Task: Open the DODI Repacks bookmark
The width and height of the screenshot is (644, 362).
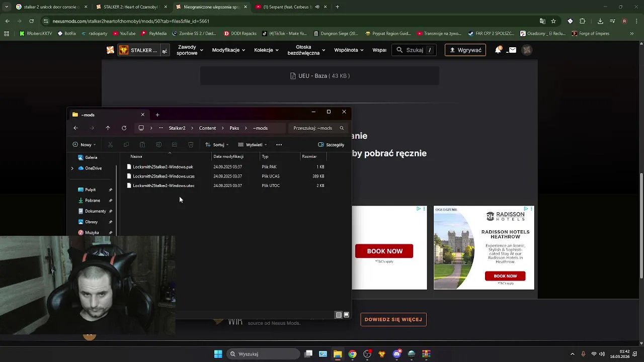Action: tap(240, 34)
